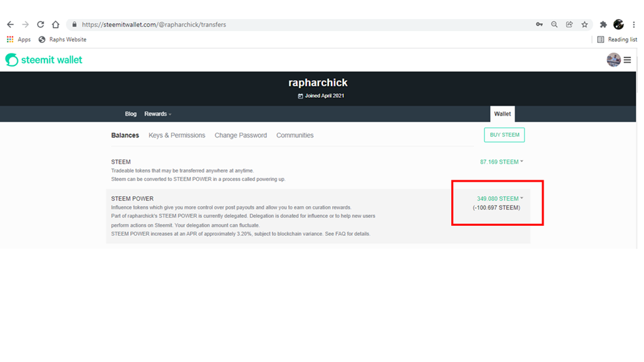The height and width of the screenshot is (362, 644).
Task: Open the Change Password tab
Action: click(x=240, y=135)
